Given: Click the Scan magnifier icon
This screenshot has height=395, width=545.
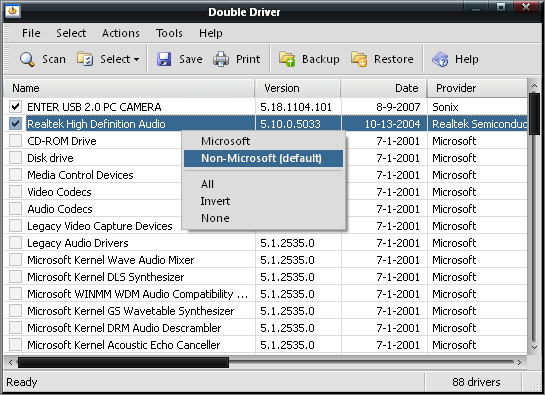Looking at the screenshot, I should point(27,59).
